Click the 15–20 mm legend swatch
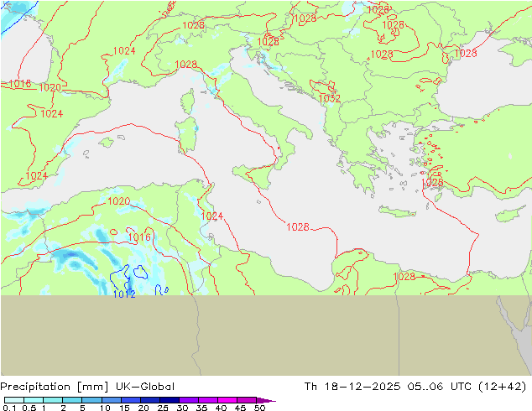Image resolution: width=532 pixels, height=411 pixels. pos(130,400)
